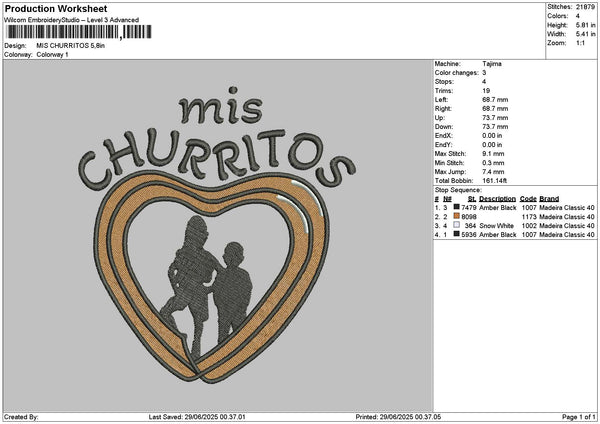Image resolution: width=600 pixels, height=424 pixels.
Task: Click the 'EndX:' label
Action: (x=443, y=136)
